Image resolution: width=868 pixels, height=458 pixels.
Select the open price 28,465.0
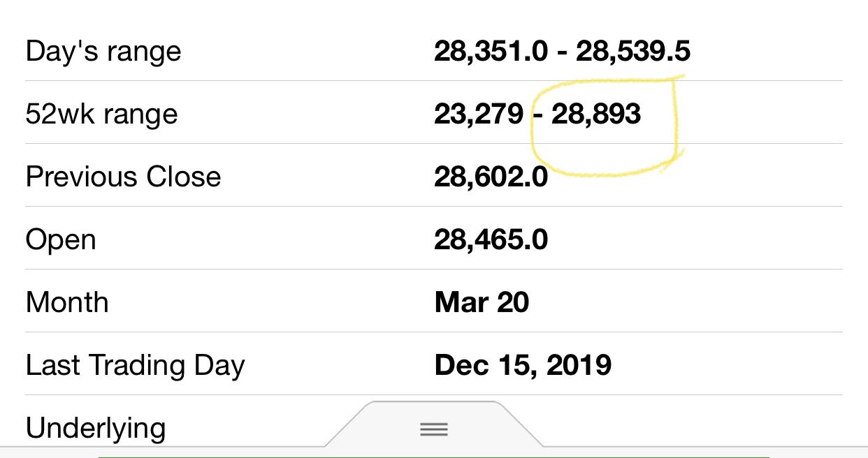[x=491, y=239]
